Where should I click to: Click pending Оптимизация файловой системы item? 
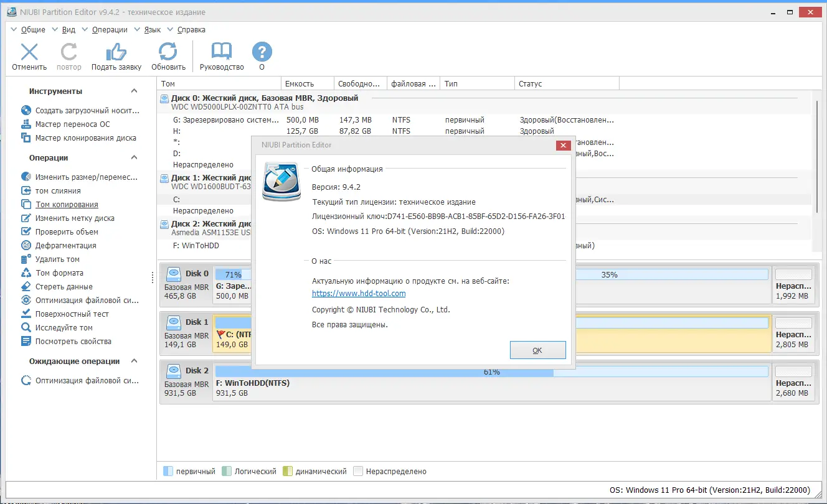coord(80,381)
